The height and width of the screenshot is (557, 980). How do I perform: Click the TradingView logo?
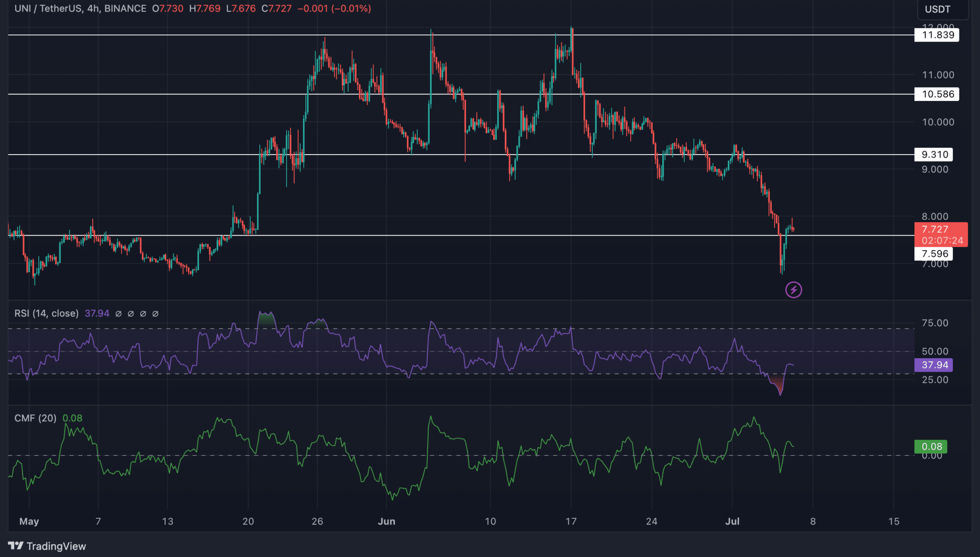(47, 546)
